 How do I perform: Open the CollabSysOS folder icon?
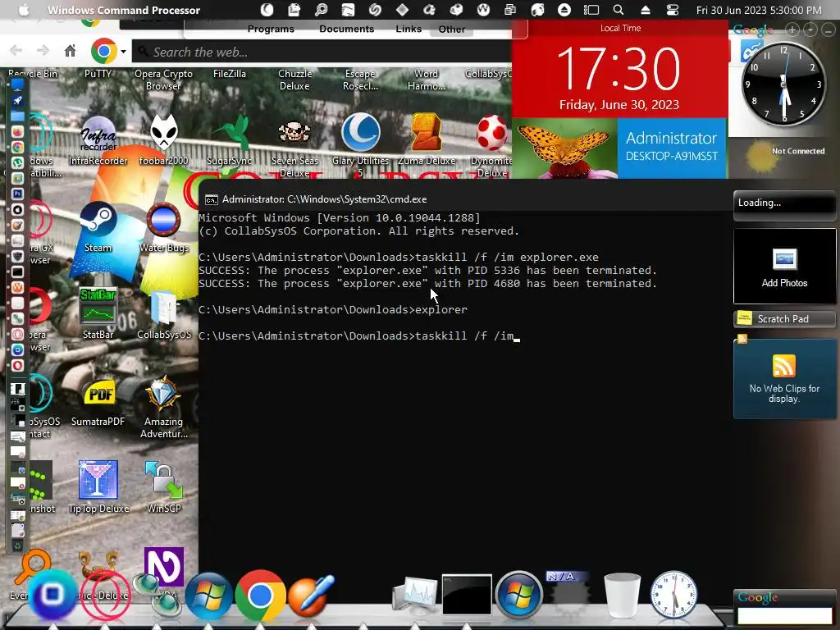point(164,307)
